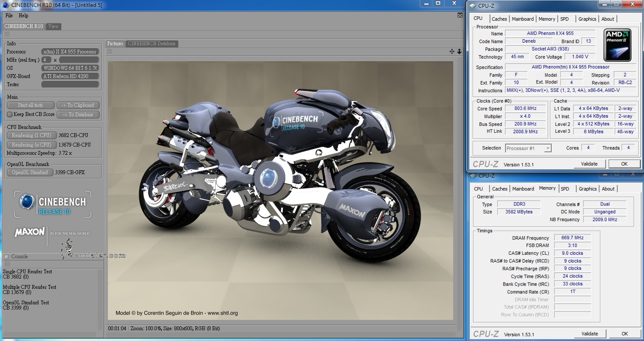
Task: Click Validate in upper CPU-Z window
Action: pyautogui.click(x=589, y=164)
